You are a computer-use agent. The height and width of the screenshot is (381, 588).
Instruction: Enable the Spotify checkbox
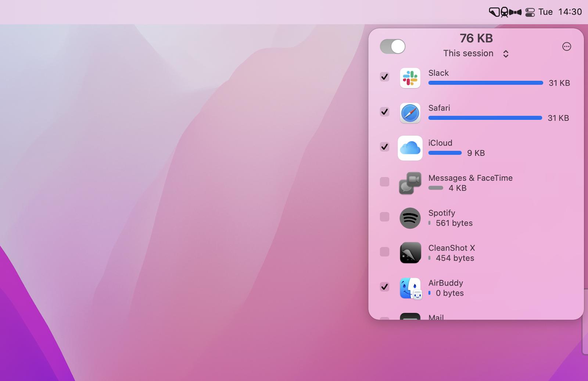[384, 217]
